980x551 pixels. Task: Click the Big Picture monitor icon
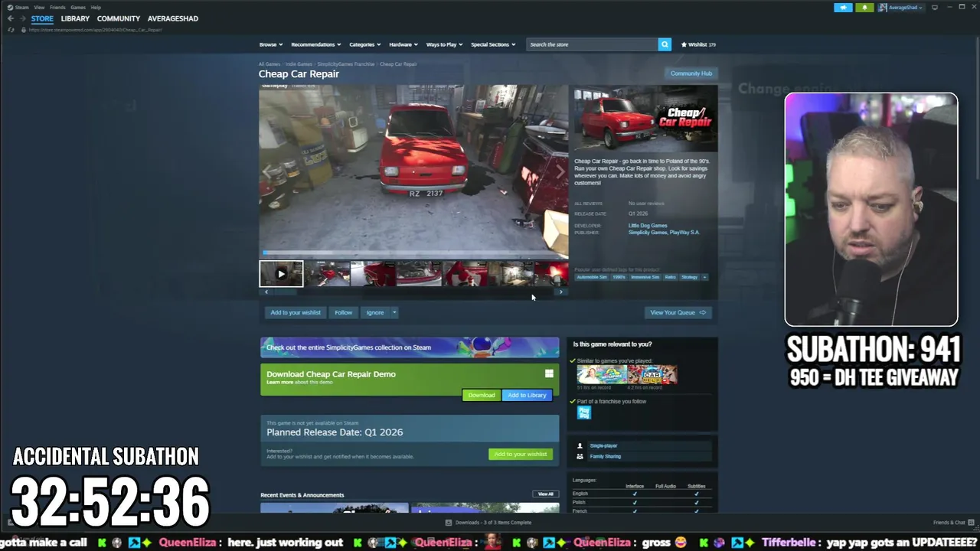pyautogui.click(x=935, y=7)
